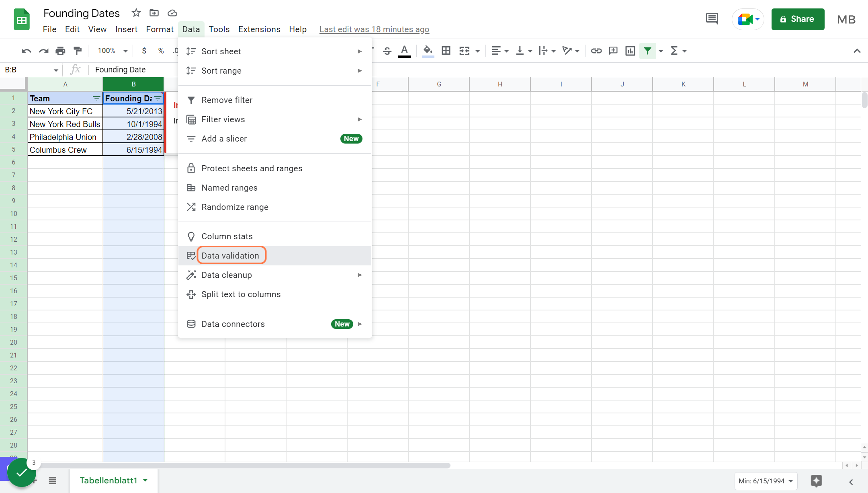Image resolution: width=868 pixels, height=493 pixels.
Task: Open Sort range submenu
Action: point(275,71)
